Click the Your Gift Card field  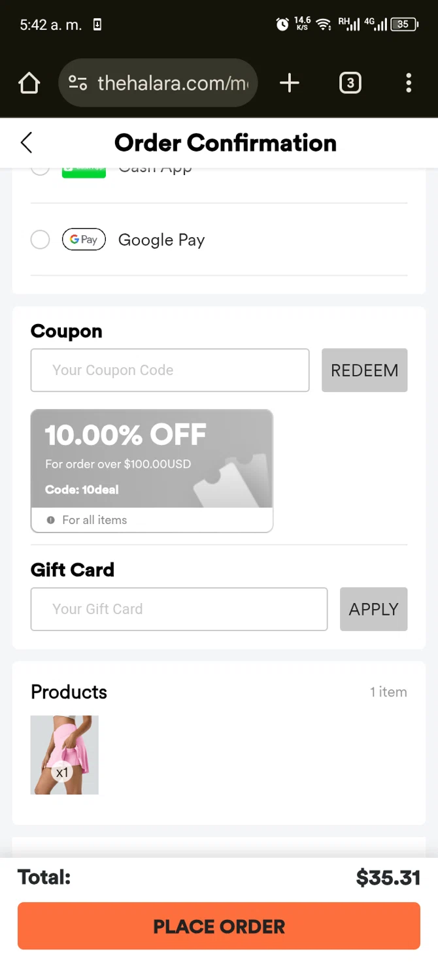(x=179, y=609)
